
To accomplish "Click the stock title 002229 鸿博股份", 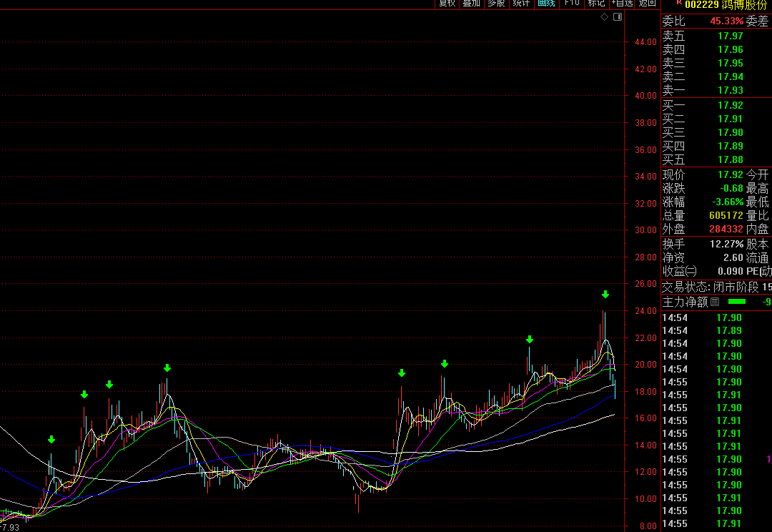I will coord(726,5).
